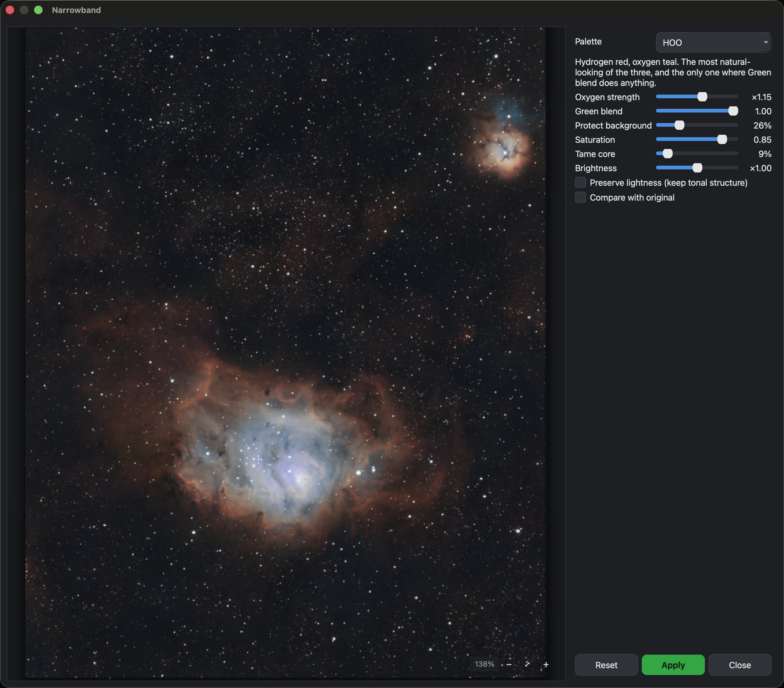This screenshot has width=784, height=688.
Task: Click the 138% zoom level readout
Action: click(x=484, y=664)
